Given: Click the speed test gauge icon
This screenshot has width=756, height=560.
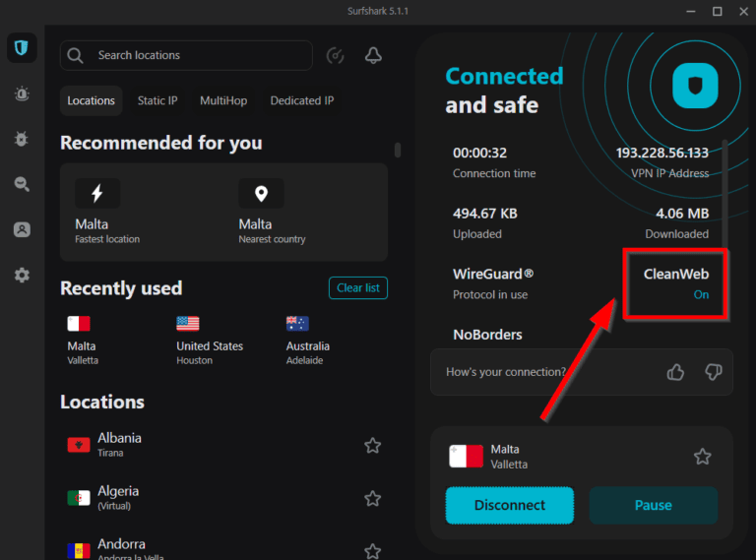Looking at the screenshot, I should point(336,56).
